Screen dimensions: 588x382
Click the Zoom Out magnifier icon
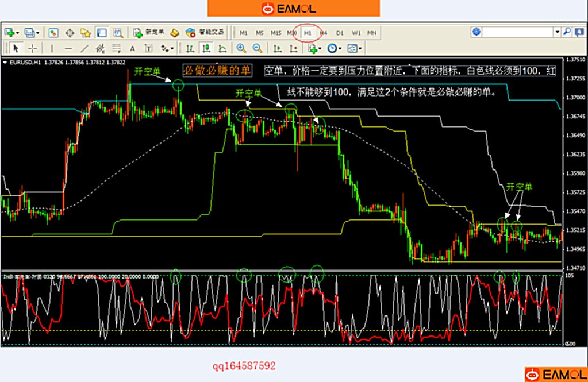pos(258,49)
